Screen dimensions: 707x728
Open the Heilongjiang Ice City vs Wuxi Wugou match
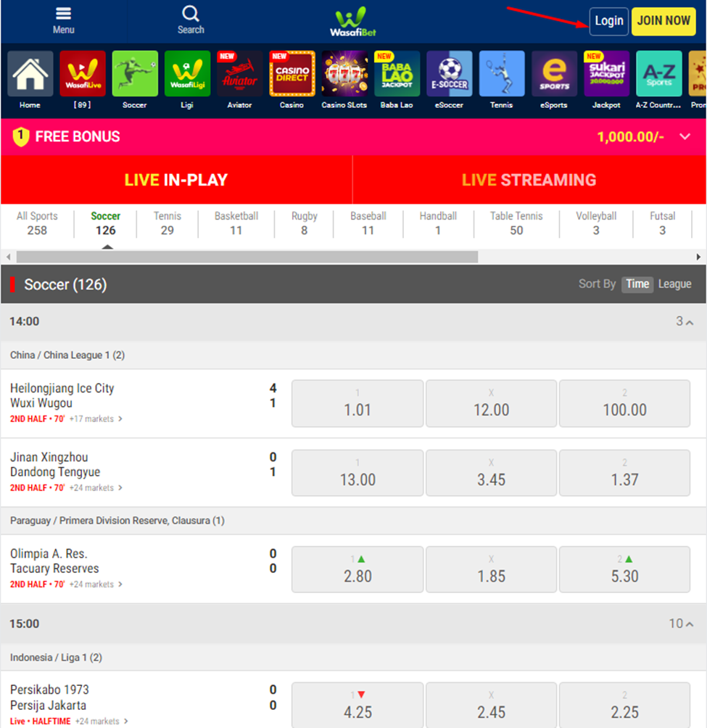coord(62,396)
